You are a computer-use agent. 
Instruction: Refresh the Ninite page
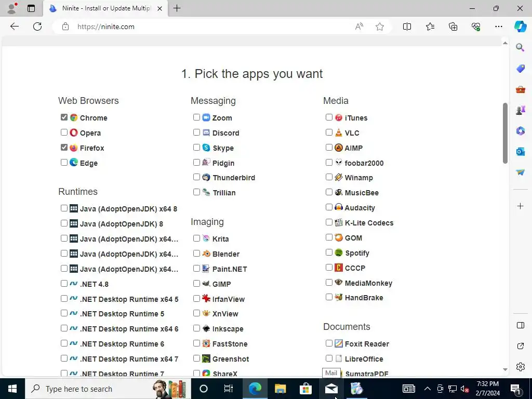click(x=37, y=26)
